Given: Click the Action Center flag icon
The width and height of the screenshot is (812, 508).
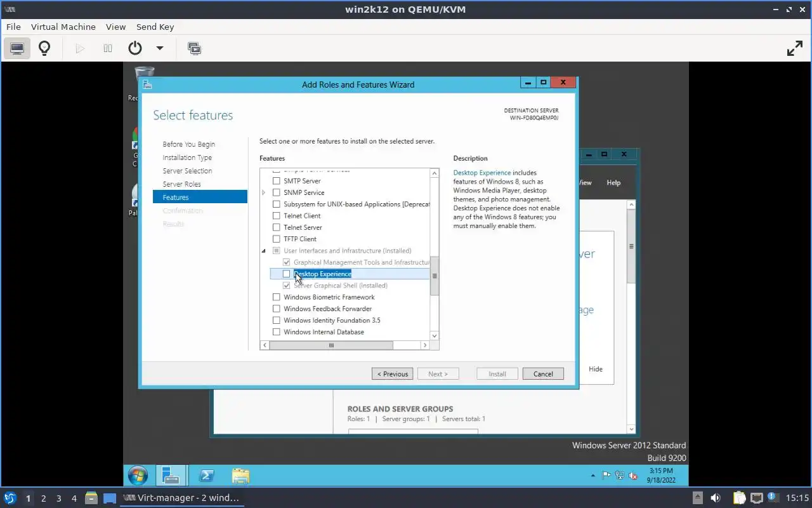Looking at the screenshot, I should pos(606,475).
